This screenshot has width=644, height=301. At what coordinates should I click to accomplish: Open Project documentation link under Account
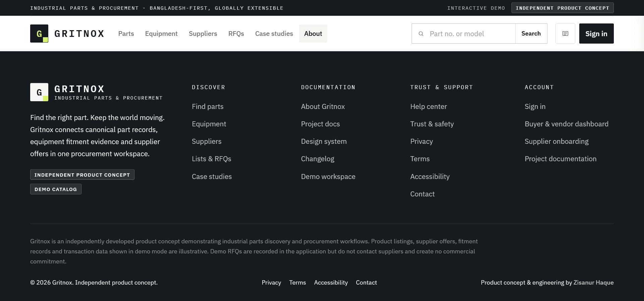click(561, 159)
